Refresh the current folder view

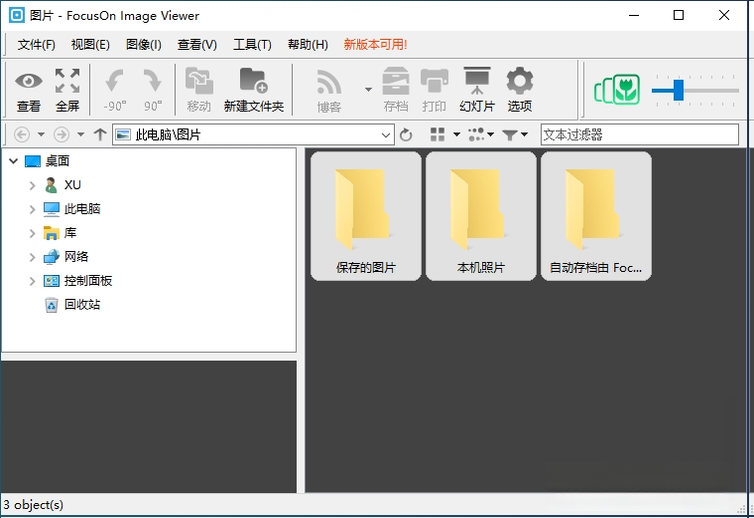[406, 135]
